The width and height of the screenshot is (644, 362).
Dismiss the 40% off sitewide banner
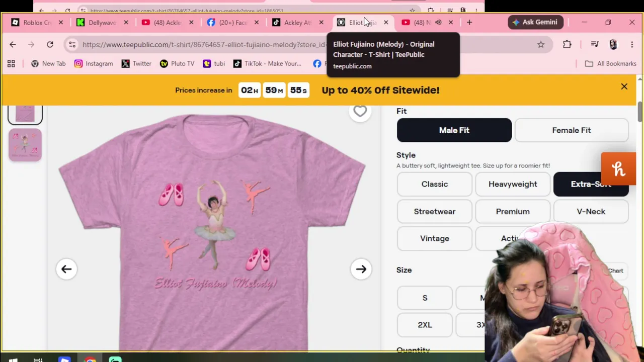tap(624, 86)
